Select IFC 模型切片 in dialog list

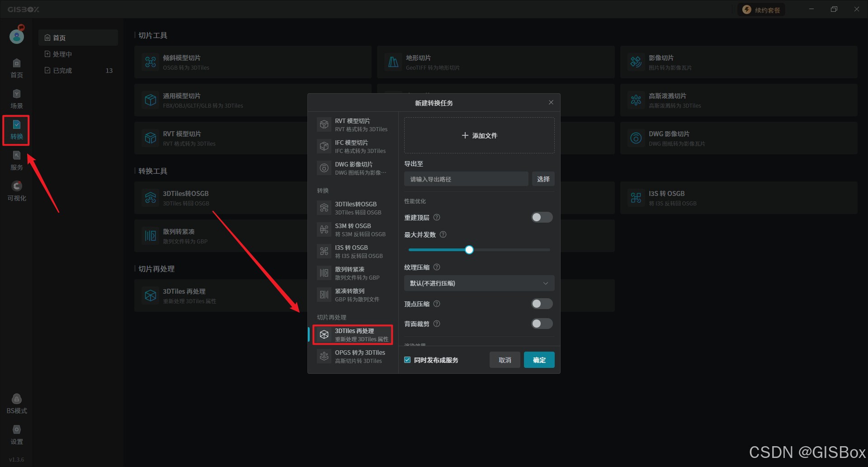click(x=353, y=146)
